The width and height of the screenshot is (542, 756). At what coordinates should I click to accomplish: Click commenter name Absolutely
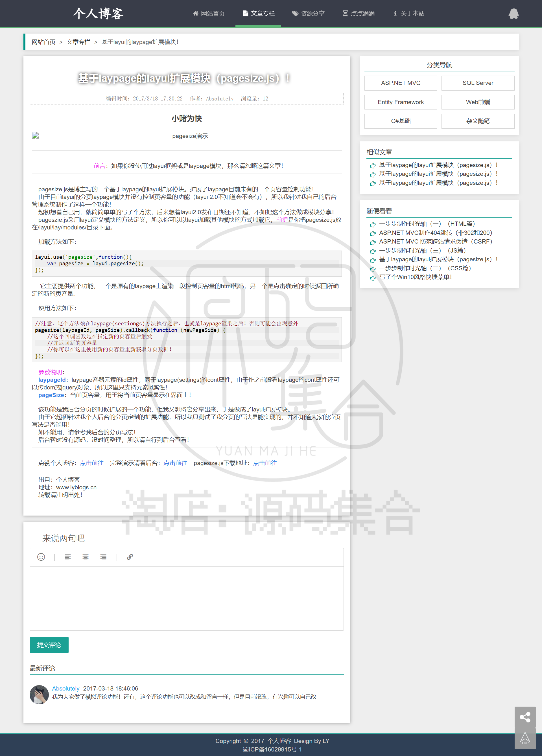pyautogui.click(x=66, y=688)
